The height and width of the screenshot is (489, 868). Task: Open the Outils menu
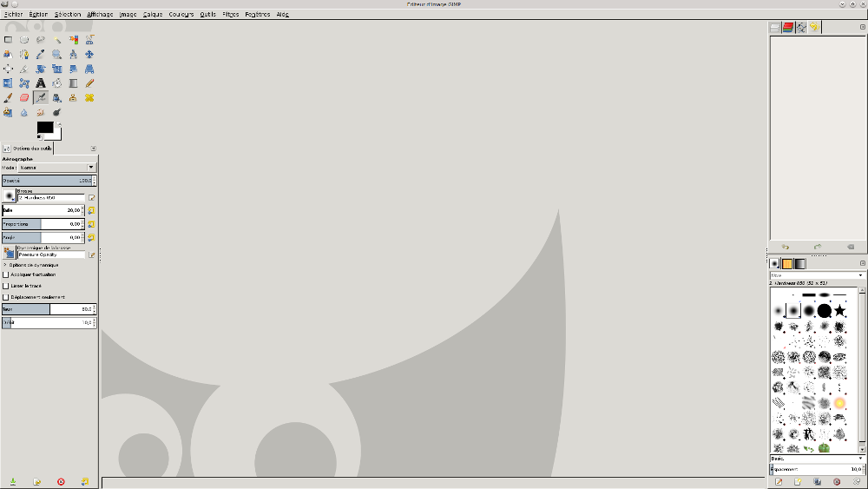pos(207,15)
